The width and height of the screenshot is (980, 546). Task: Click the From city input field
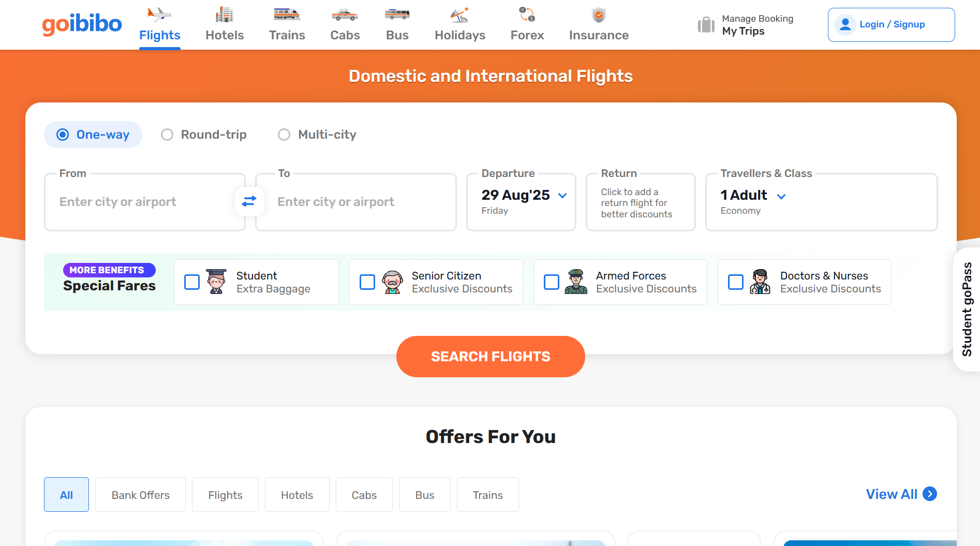point(140,202)
